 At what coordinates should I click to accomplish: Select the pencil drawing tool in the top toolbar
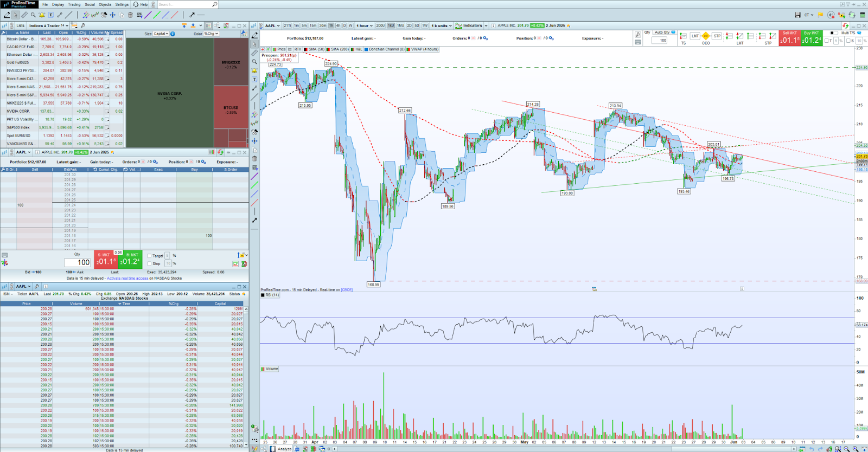pyautogui.click(x=7, y=15)
